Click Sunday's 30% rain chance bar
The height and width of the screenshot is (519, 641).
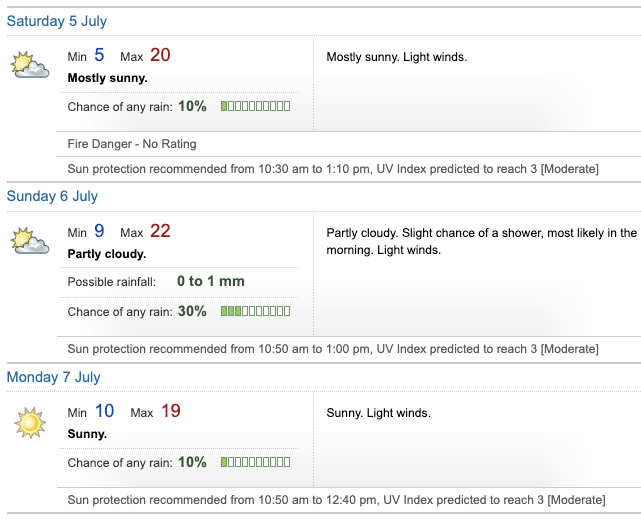coord(255,311)
